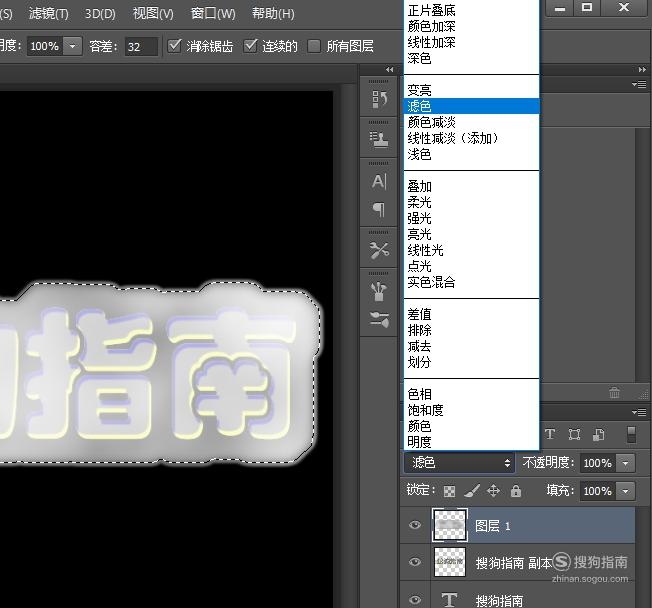
Task: Toggle the 消除锯齿 anti-alias checkbox
Action: (174, 45)
